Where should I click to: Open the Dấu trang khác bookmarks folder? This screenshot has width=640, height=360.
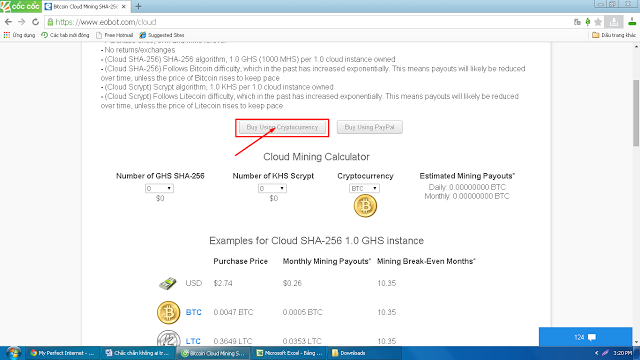click(x=614, y=35)
